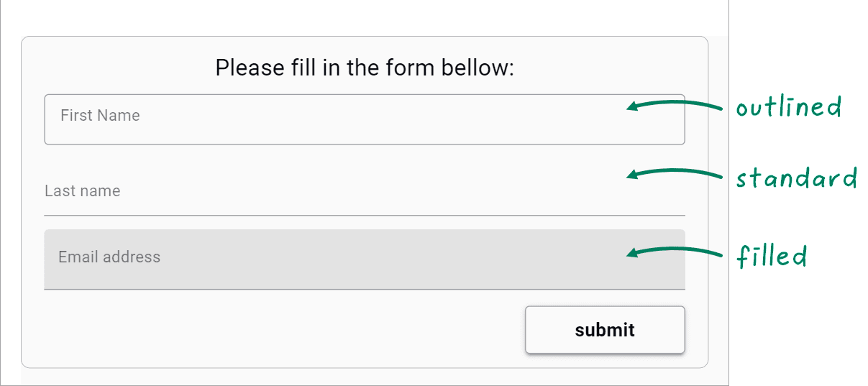Click the green arrow pointing to Email address field

(x=674, y=252)
